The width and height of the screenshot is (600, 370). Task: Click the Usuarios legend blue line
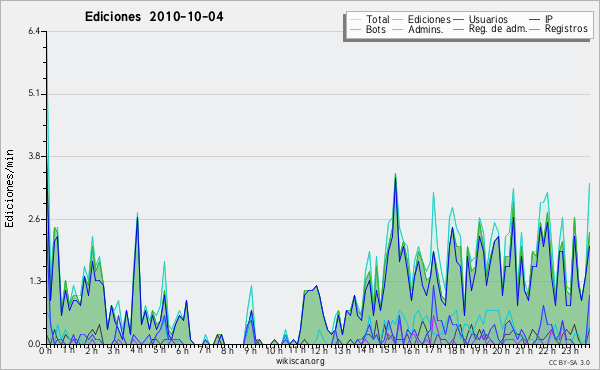tap(459, 20)
